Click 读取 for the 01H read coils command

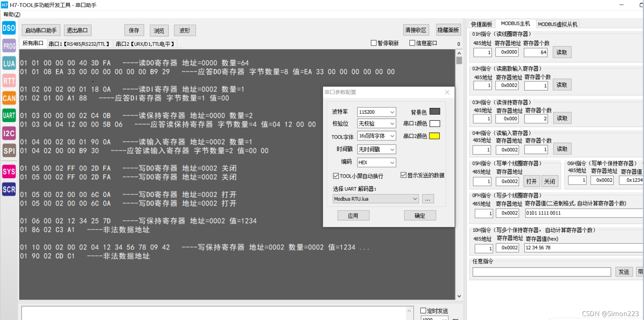point(562,52)
